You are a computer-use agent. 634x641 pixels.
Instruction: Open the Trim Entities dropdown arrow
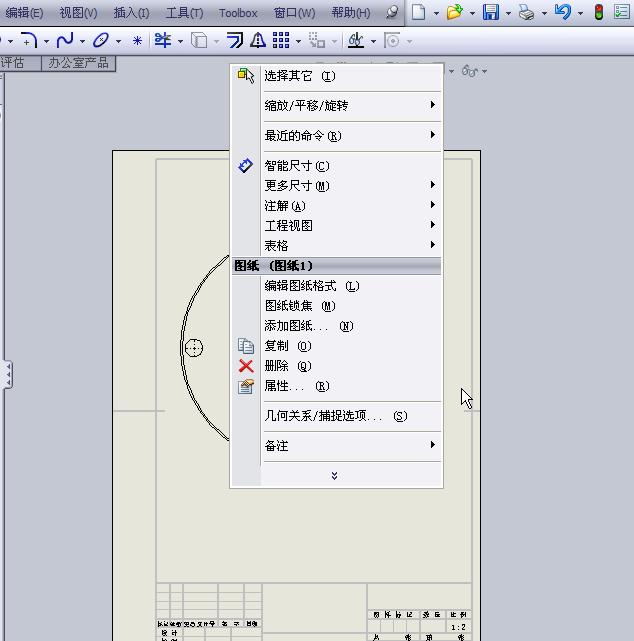[180, 41]
